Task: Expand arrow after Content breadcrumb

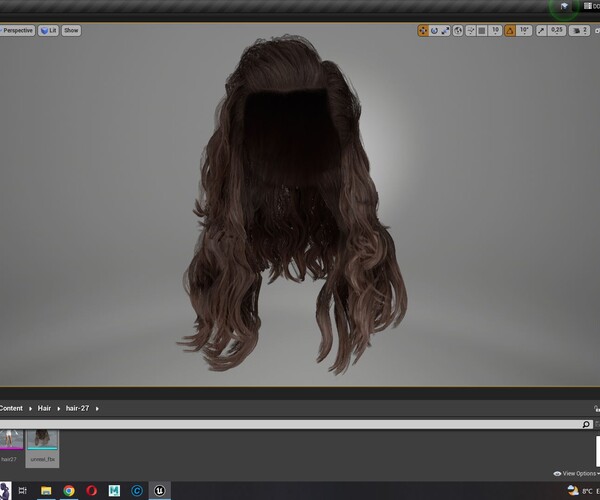Action: [x=30, y=409]
